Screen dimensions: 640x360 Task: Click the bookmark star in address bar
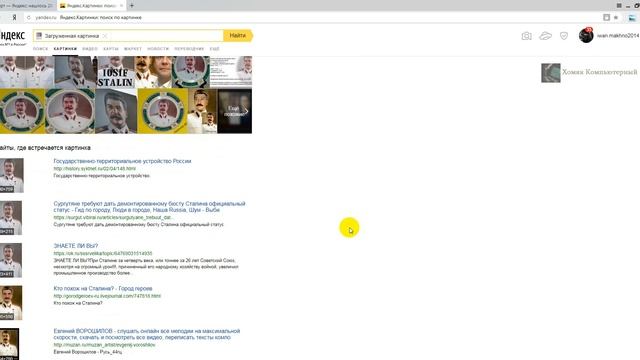tap(616, 18)
